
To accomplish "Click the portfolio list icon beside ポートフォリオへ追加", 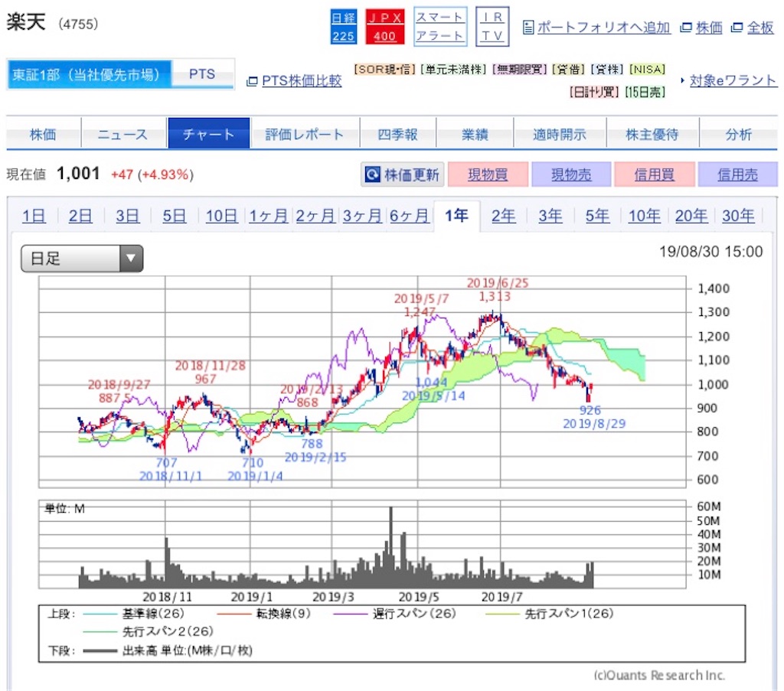I will click(x=528, y=28).
